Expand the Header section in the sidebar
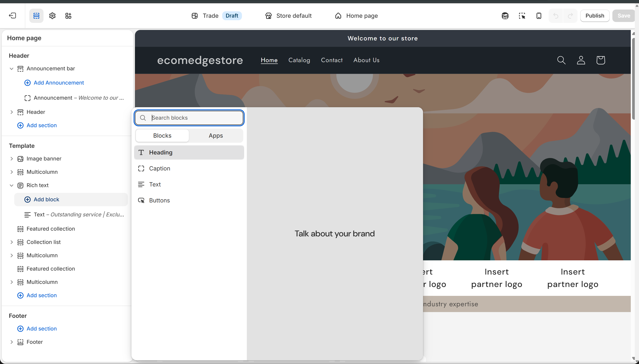Screen dimensions: 639x364 (12, 112)
